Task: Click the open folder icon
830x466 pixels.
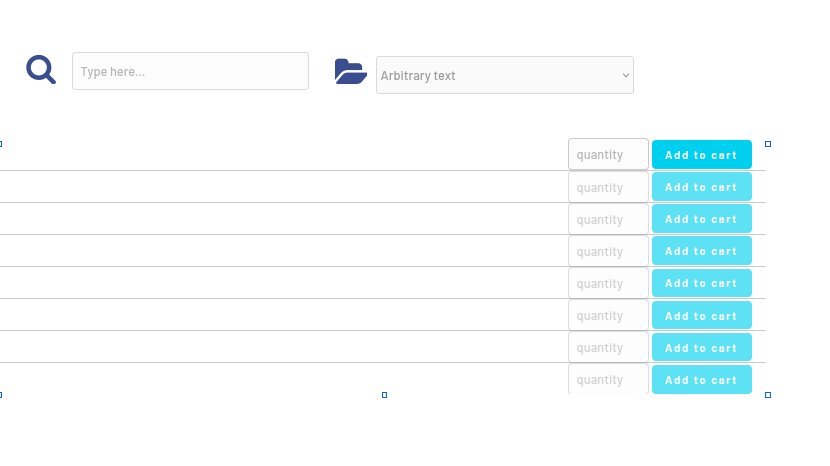Action: tap(350, 71)
